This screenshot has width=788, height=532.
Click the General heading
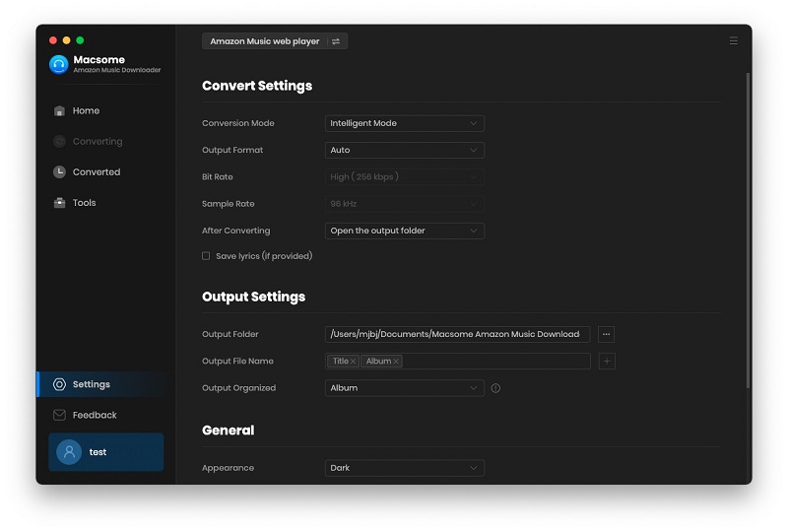coord(228,431)
